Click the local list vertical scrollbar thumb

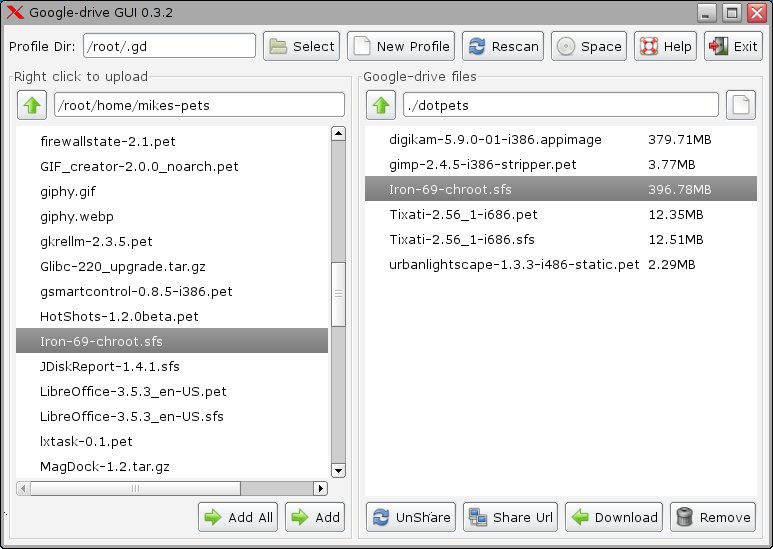click(338, 294)
